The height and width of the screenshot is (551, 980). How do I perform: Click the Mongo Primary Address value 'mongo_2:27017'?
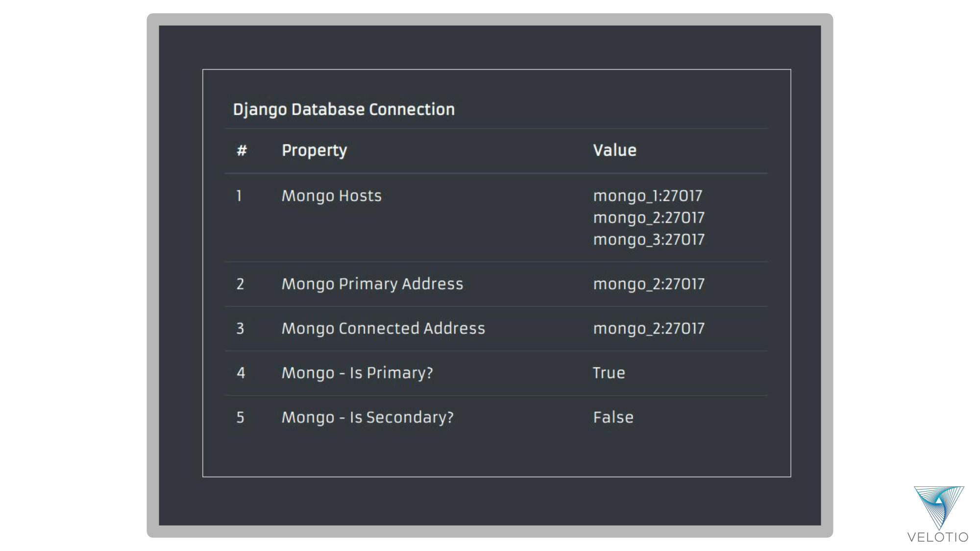(x=649, y=284)
